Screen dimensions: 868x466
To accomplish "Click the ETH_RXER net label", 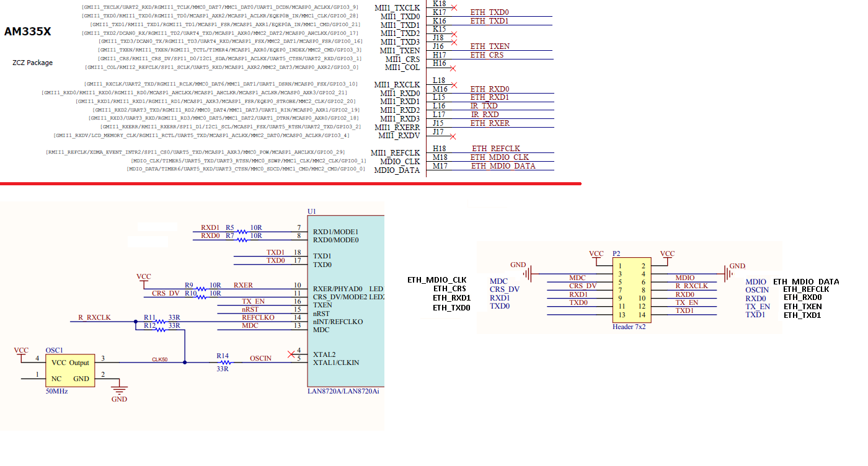I will tap(490, 123).
